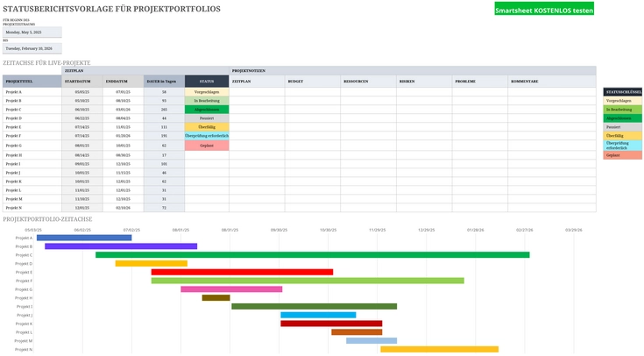Screen dimensions: 644x356
Task: Click the Smartsheet KOSTENLOS testen button
Action: coord(544,9)
